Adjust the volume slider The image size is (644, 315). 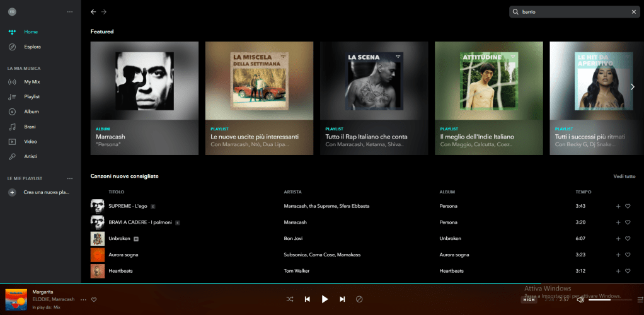605,299
